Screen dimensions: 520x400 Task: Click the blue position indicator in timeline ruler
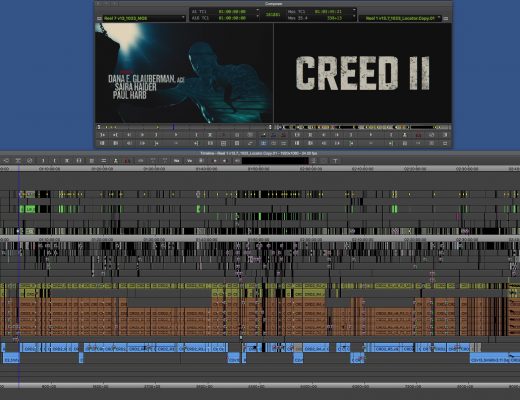click(19, 169)
